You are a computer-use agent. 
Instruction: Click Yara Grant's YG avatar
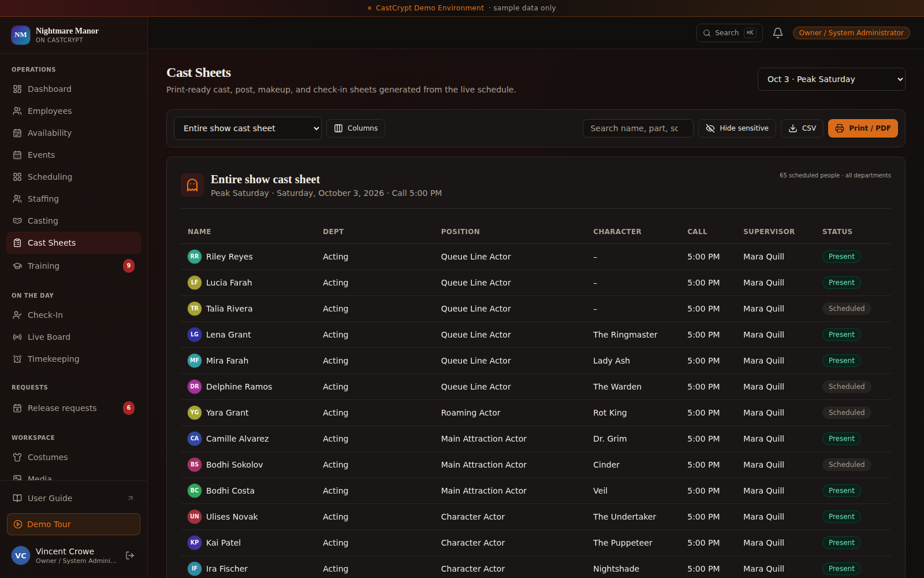(195, 413)
